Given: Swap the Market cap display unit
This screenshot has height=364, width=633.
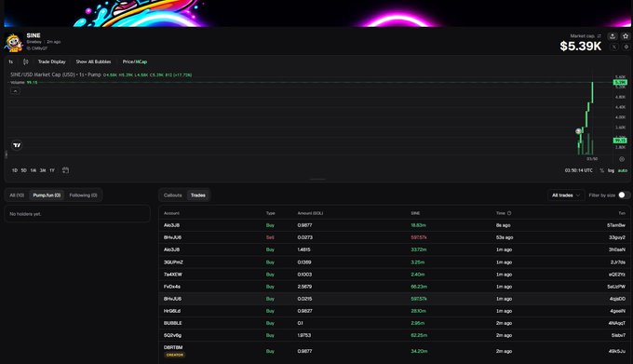Looking at the screenshot, I should [599, 36].
